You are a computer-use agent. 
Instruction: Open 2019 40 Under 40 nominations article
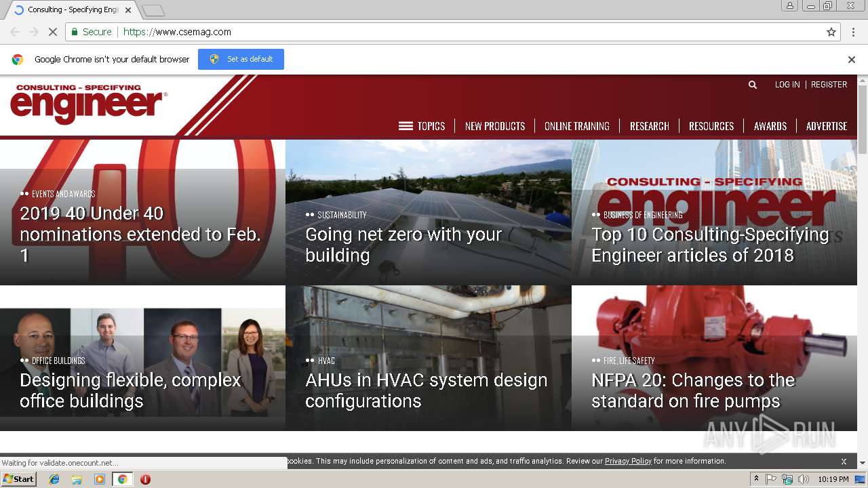(140, 234)
